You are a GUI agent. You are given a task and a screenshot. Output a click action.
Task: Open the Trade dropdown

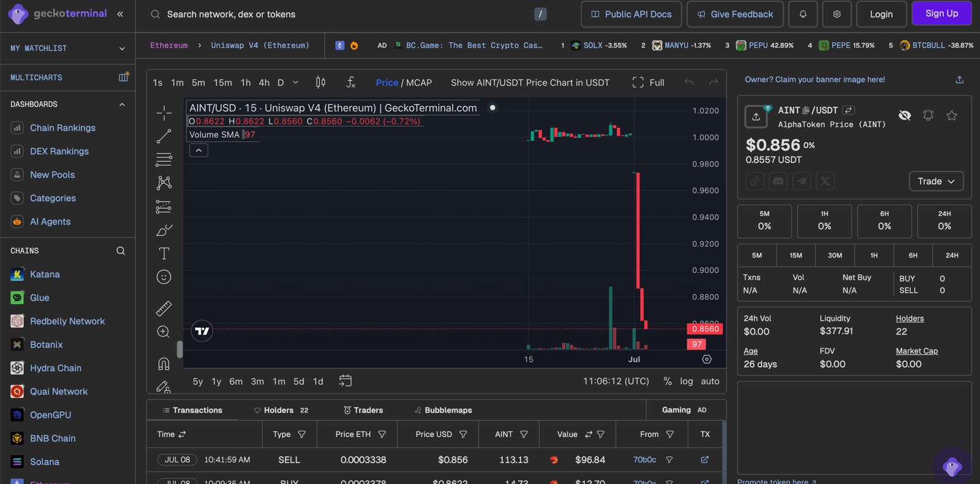(936, 181)
